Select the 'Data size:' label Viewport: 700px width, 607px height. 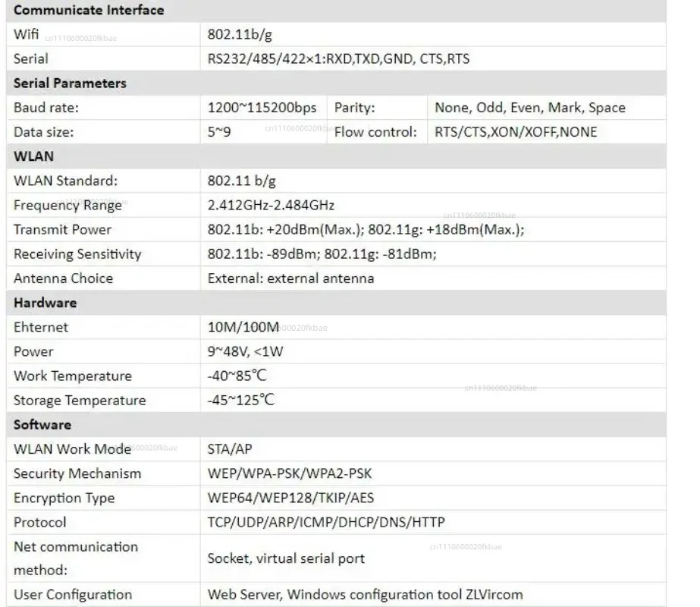point(44,132)
